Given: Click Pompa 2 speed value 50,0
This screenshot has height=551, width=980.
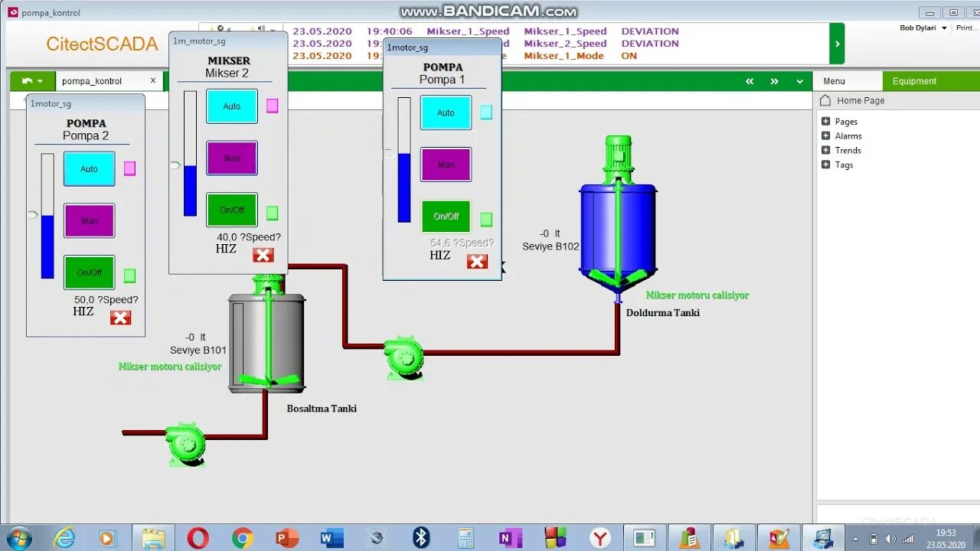Looking at the screenshot, I should [x=86, y=300].
